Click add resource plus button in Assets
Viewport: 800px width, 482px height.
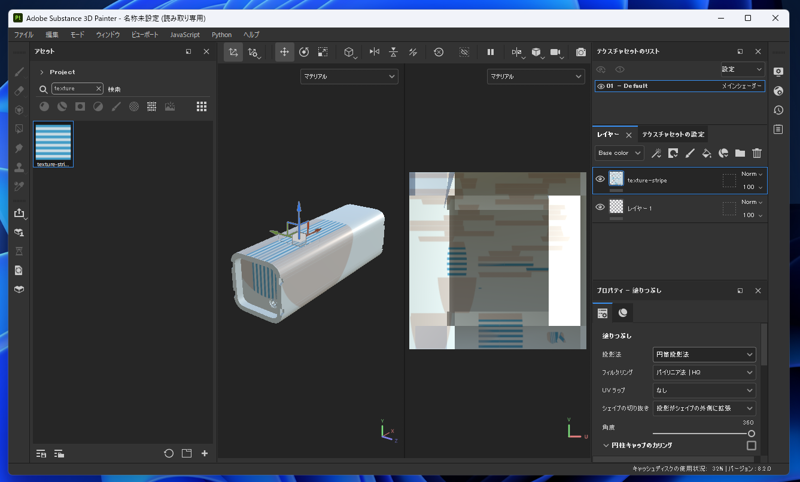[205, 453]
